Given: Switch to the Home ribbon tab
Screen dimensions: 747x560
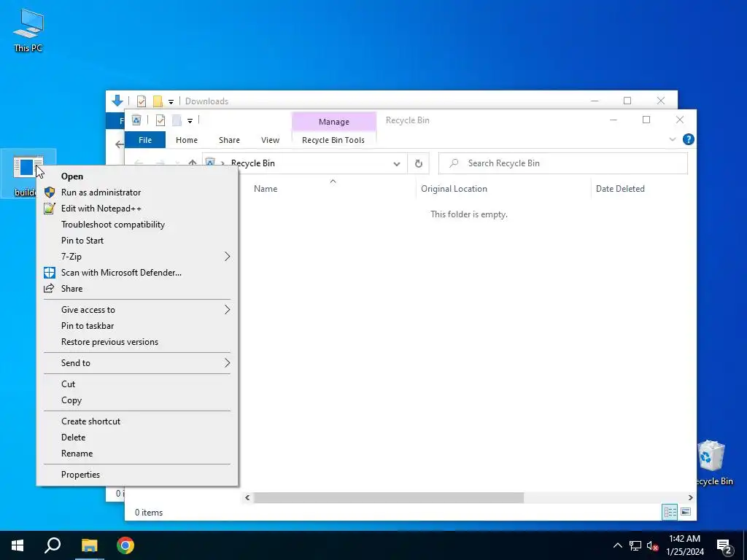Looking at the screenshot, I should pos(186,140).
